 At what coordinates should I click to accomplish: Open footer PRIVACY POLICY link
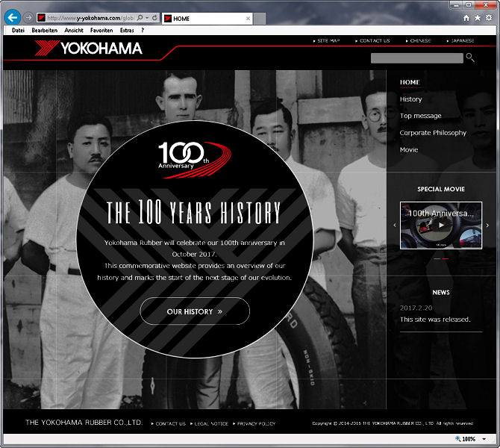click(254, 424)
